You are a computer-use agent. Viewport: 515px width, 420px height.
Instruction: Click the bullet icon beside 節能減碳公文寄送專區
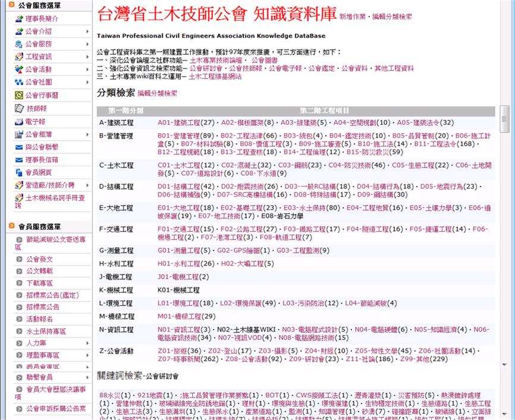[19, 240]
